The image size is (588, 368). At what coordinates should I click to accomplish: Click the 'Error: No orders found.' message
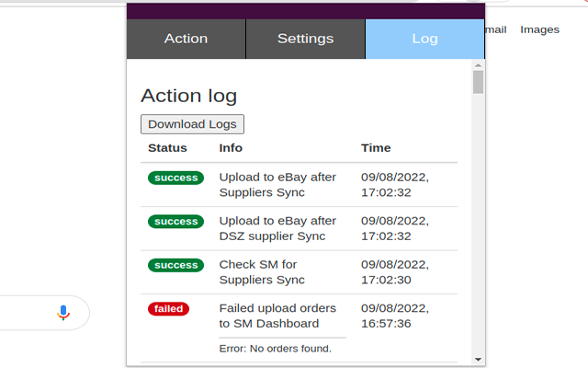(276, 349)
